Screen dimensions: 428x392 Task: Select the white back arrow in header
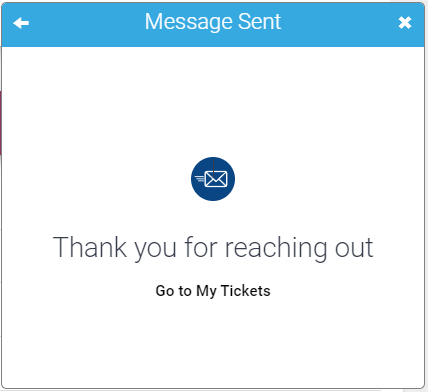pyautogui.click(x=21, y=23)
